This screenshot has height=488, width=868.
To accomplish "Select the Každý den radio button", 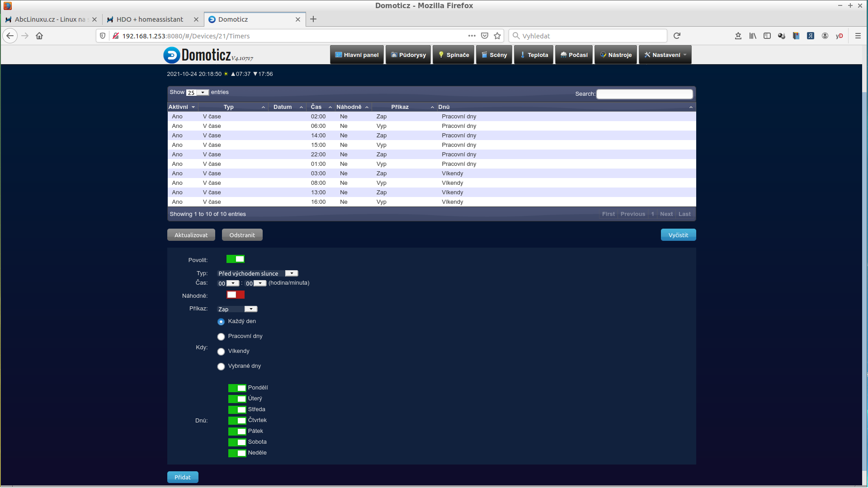I will coord(221,322).
